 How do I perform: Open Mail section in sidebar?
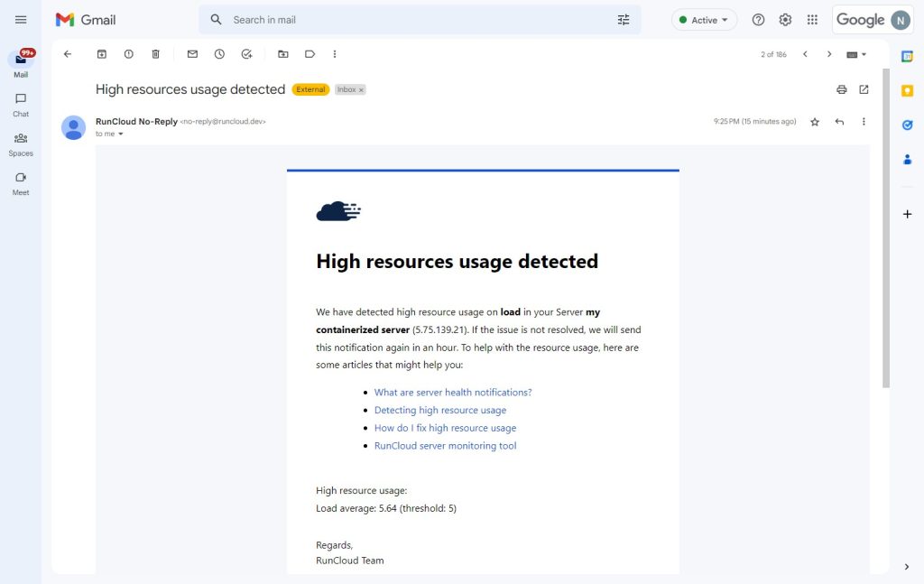coord(21,64)
